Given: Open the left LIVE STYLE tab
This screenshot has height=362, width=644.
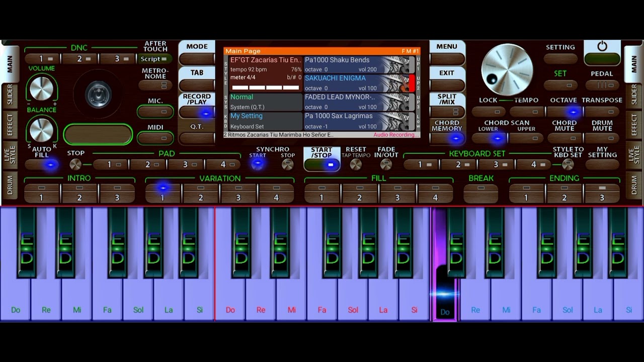Looking at the screenshot, I should (10, 155).
